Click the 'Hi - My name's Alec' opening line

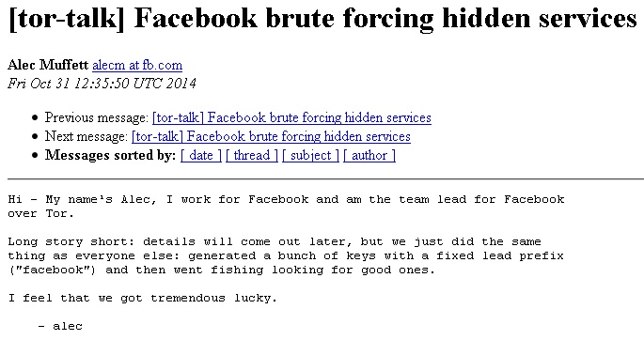coord(286,200)
